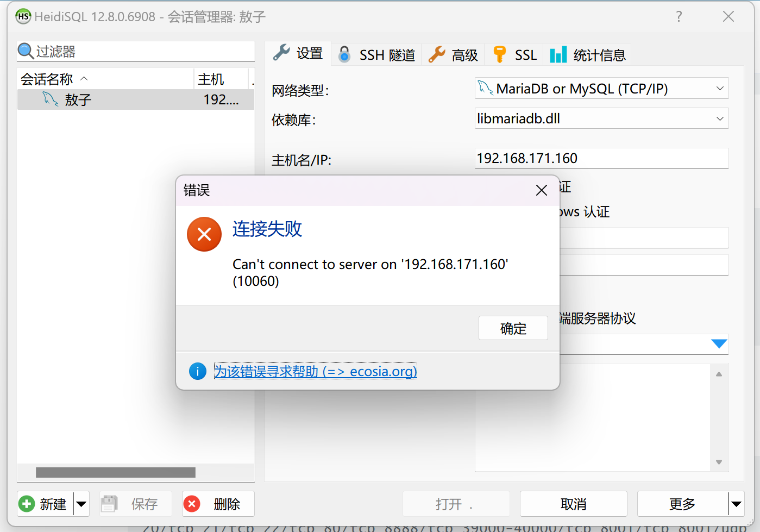Click the hostname/IP input field

(601, 158)
